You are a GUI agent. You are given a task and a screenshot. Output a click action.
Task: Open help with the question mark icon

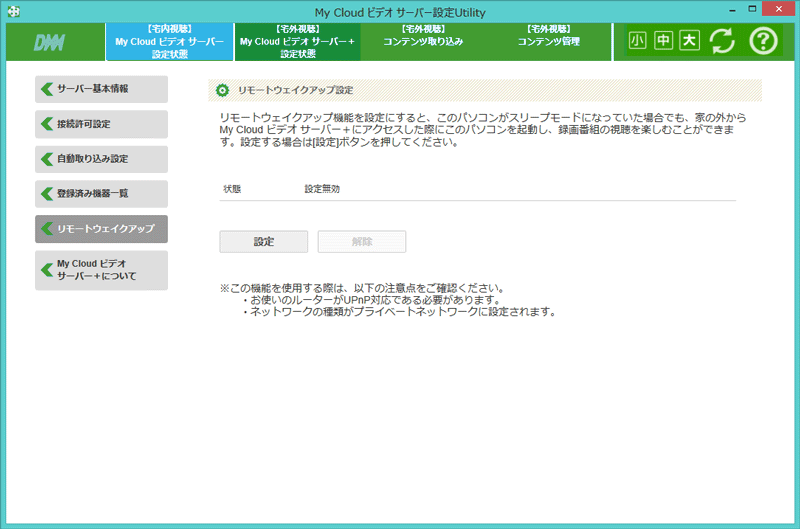click(x=763, y=41)
